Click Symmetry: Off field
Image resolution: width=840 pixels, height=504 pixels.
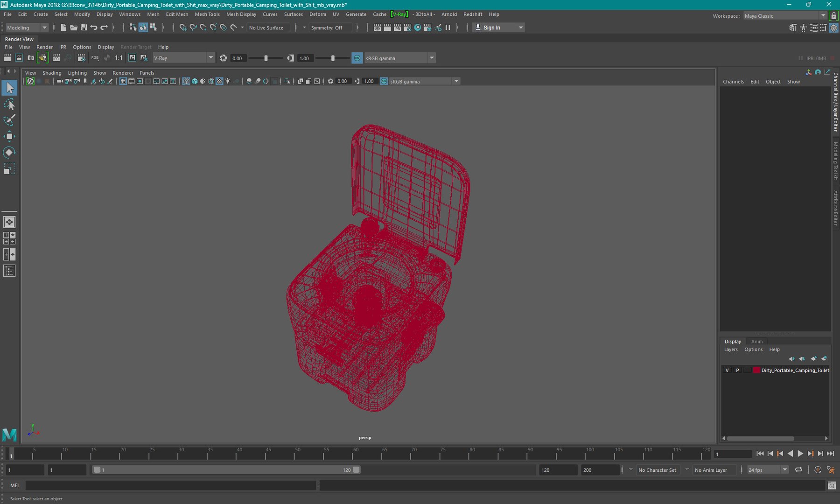click(331, 28)
